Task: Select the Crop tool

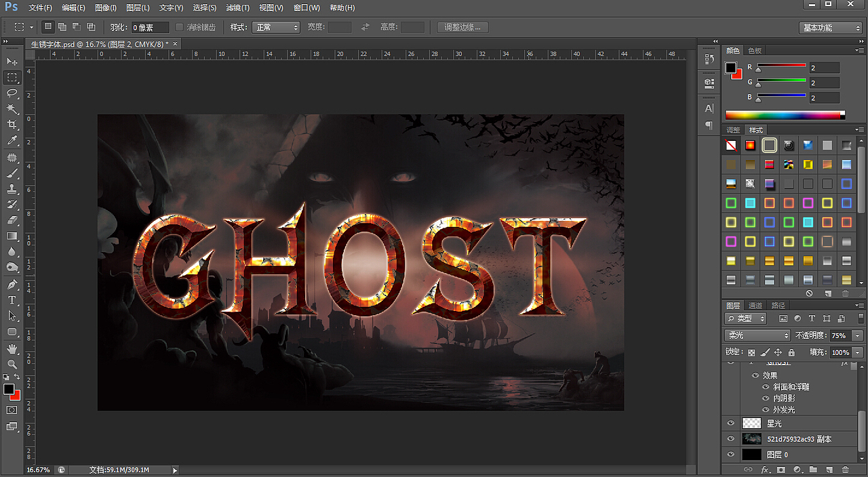Action: (12, 125)
